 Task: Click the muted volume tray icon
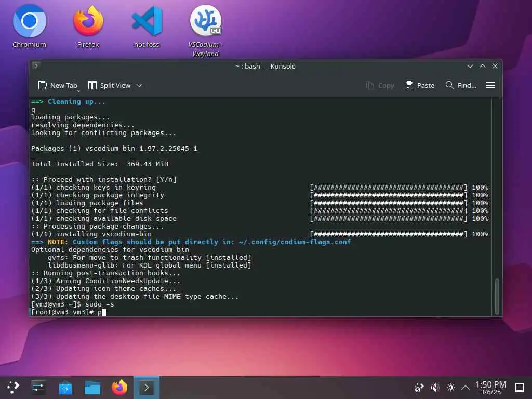coord(435,387)
